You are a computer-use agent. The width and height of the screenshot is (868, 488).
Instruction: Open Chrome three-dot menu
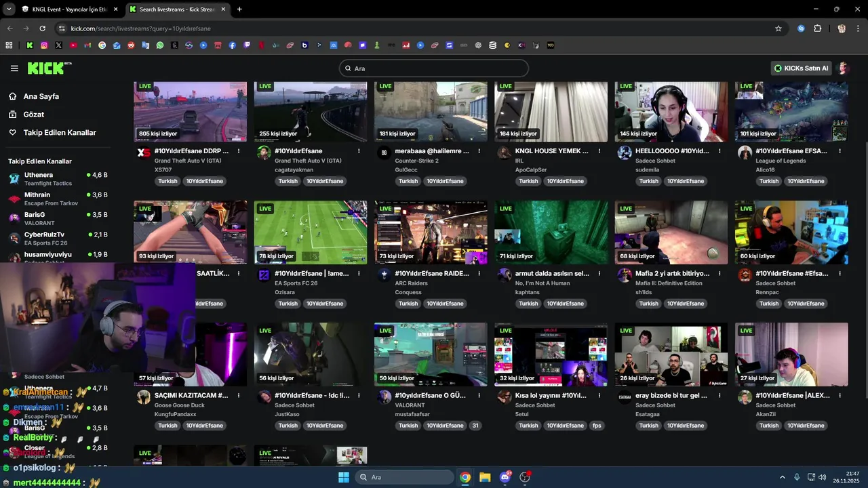point(859,28)
